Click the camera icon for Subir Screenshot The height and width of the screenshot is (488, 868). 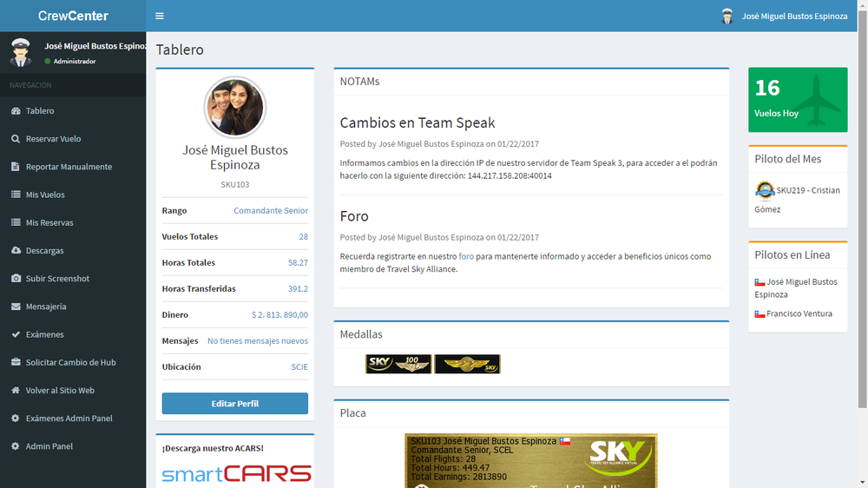tap(16, 279)
